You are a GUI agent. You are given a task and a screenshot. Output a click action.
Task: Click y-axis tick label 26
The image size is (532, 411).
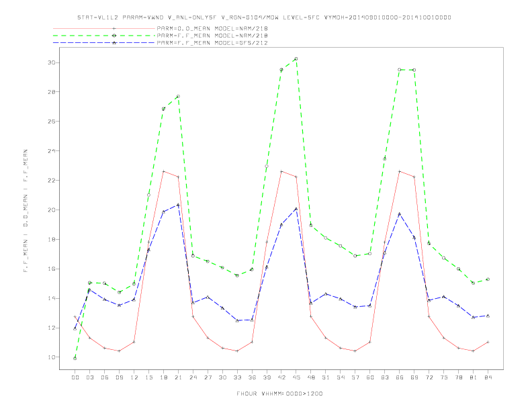click(x=52, y=122)
